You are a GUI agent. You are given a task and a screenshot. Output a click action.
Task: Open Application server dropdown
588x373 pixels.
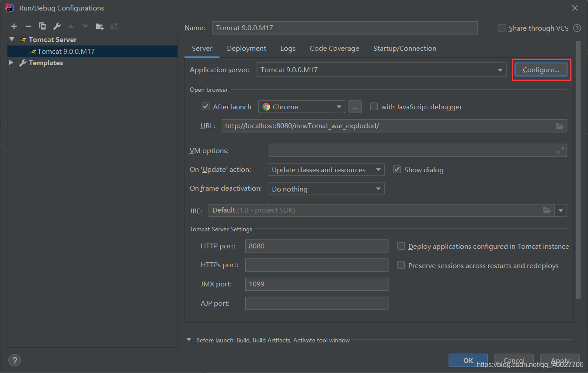click(381, 70)
